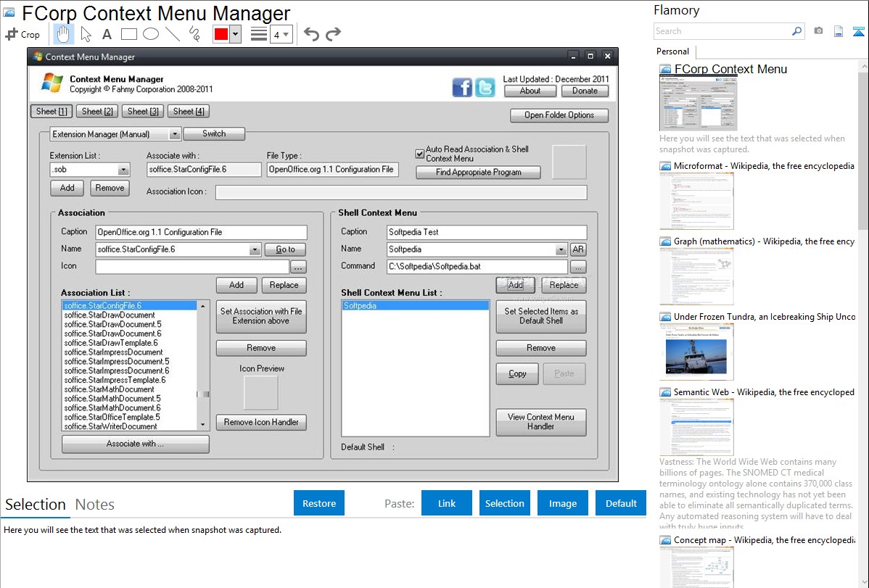
Task: Activate the hand pan tool
Action: click(x=64, y=34)
